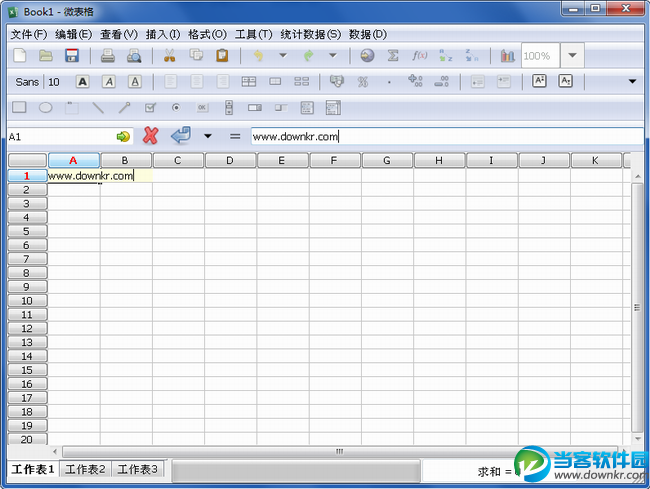Viewport: 650px width, 489px height.
Task: Open a file using the folder icon
Action: [x=46, y=55]
